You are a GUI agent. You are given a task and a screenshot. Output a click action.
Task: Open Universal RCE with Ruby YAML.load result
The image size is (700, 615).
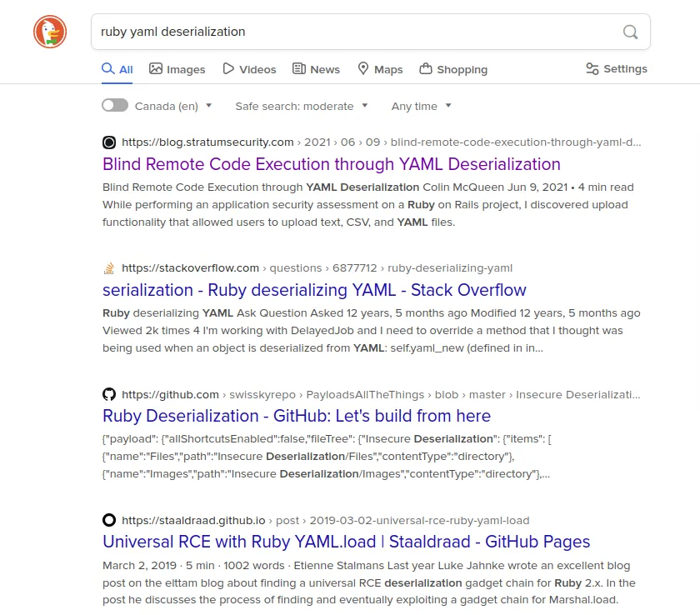(346, 542)
